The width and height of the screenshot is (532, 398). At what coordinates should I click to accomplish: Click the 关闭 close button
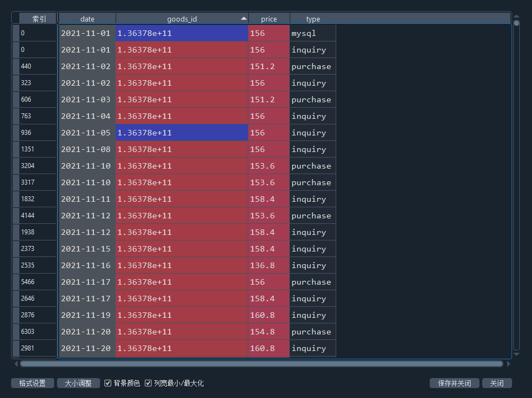tap(496, 383)
